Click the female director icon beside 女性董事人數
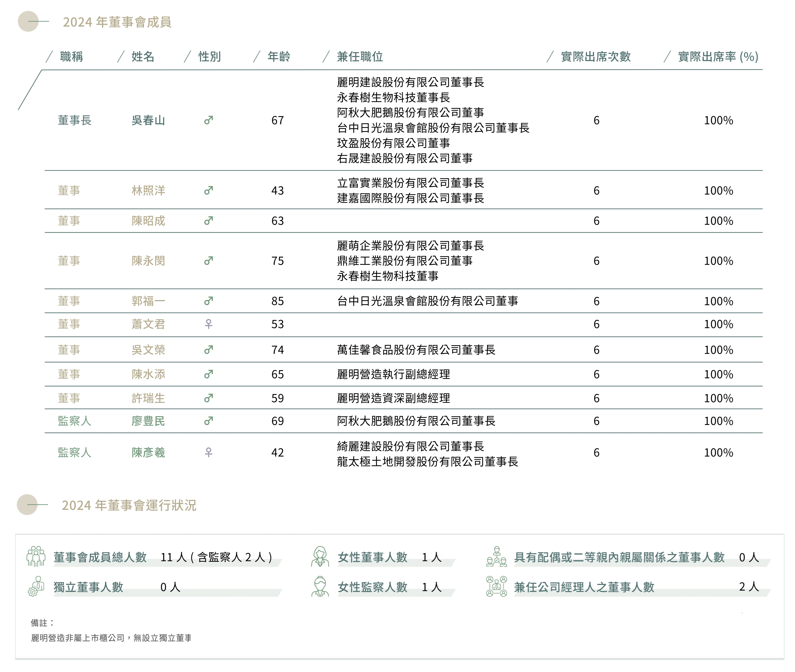 320,557
